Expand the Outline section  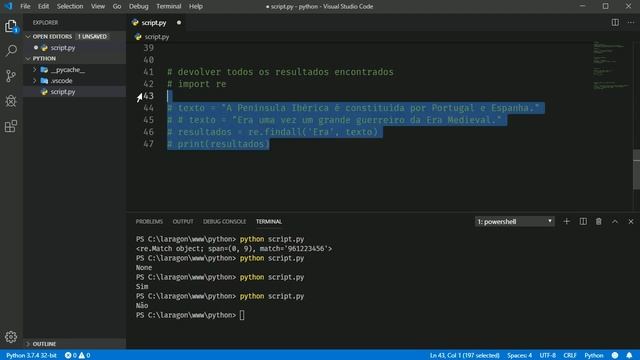pyautogui.click(x=28, y=344)
